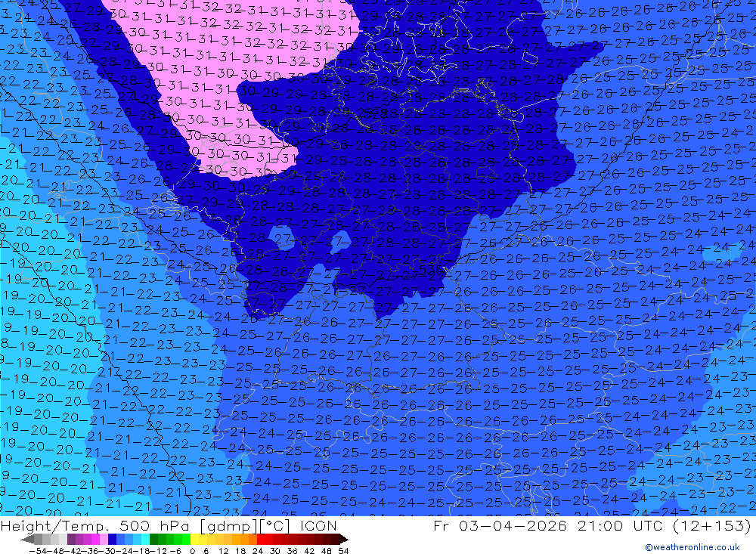Click the yellow legend swatch above 0
This screenshot has height=554, width=756.
(x=195, y=539)
